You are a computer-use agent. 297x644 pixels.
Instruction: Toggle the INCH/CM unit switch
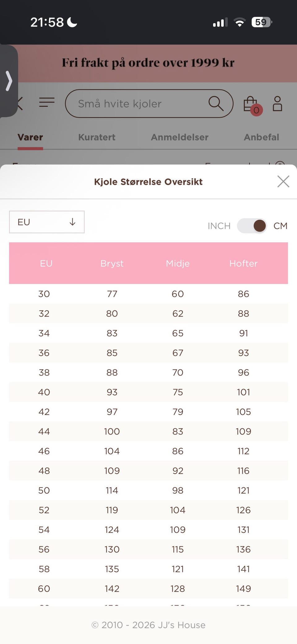click(252, 226)
